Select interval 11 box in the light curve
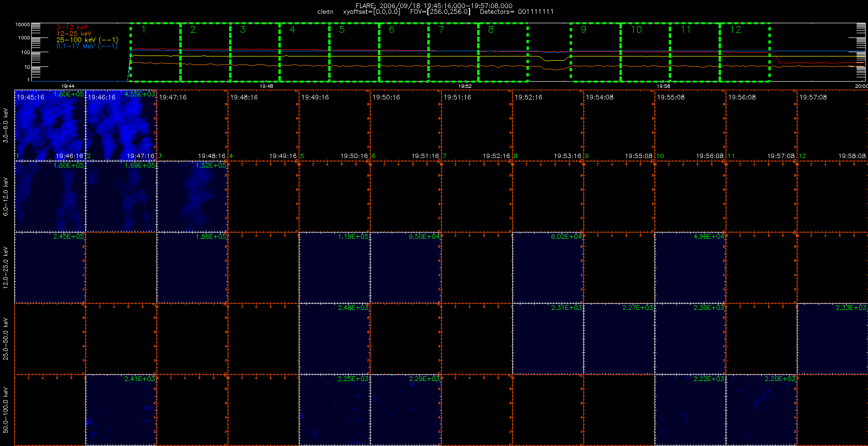The image size is (868, 446). coord(695,52)
